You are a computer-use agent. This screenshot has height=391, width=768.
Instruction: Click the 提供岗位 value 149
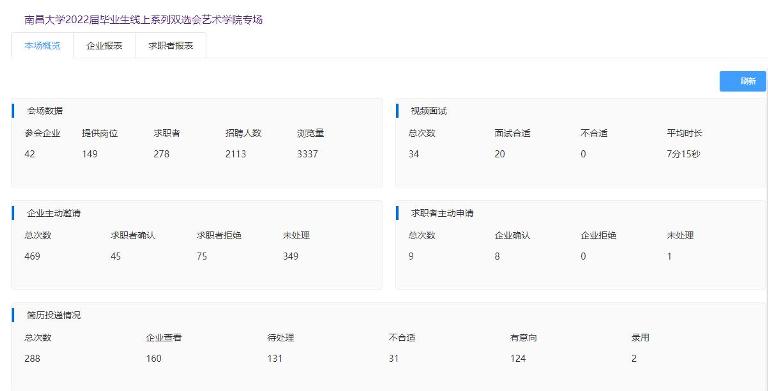coord(90,154)
